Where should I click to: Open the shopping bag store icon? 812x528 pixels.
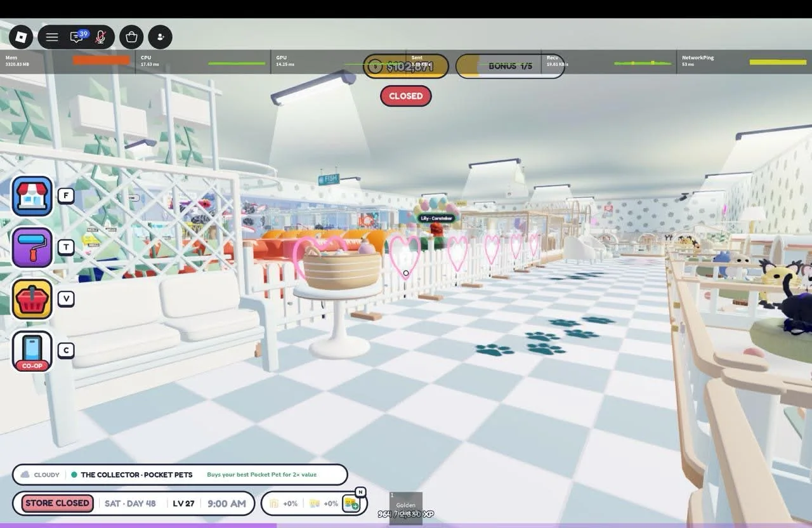tap(131, 37)
